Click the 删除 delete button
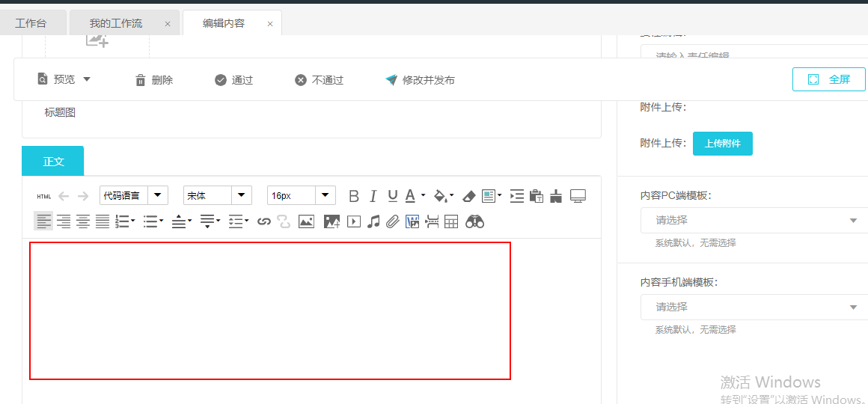 154,80
